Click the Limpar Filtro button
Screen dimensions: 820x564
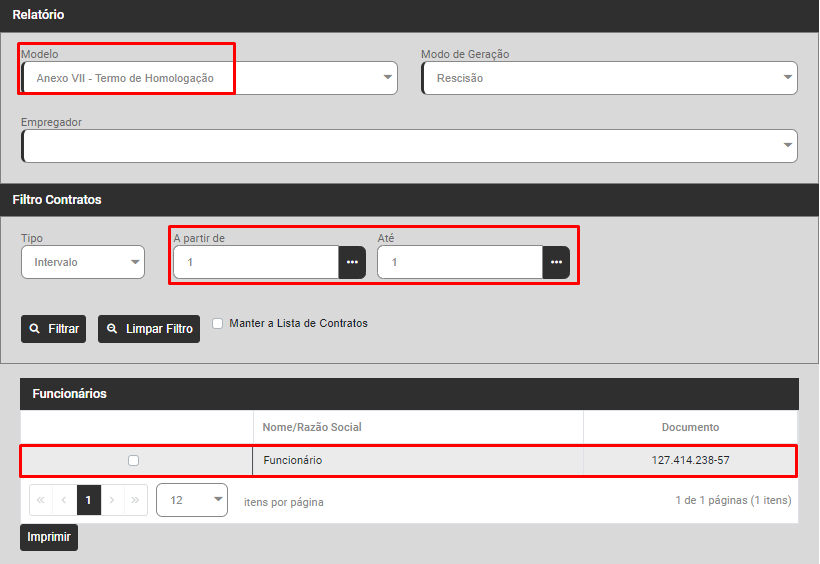click(149, 329)
